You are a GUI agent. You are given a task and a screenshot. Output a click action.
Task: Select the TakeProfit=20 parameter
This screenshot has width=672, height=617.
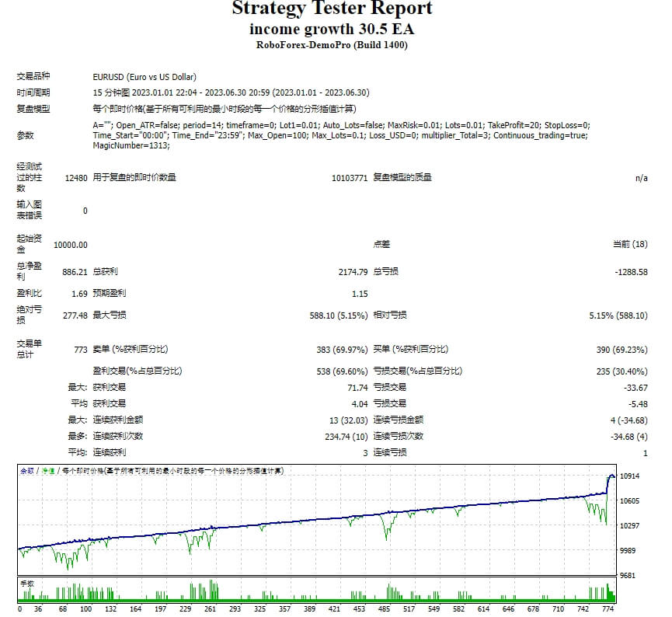(x=514, y=125)
